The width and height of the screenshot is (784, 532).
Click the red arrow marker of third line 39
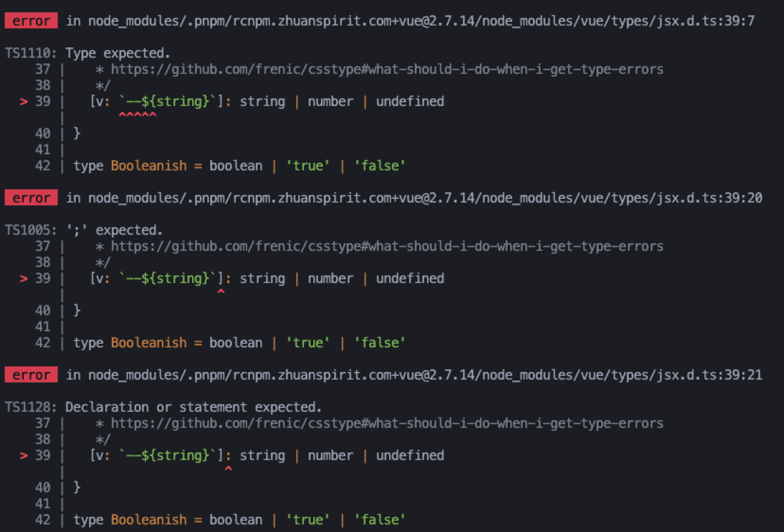click(24, 455)
